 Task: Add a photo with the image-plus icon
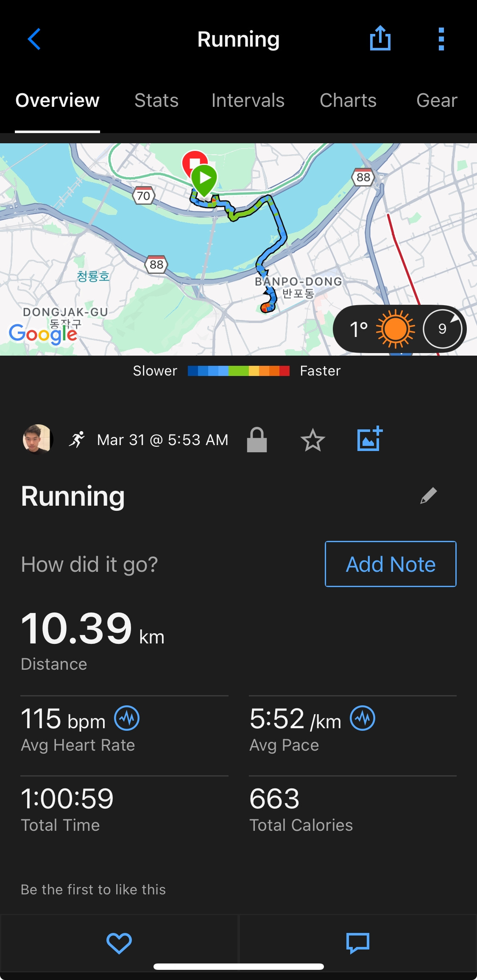[x=370, y=439]
